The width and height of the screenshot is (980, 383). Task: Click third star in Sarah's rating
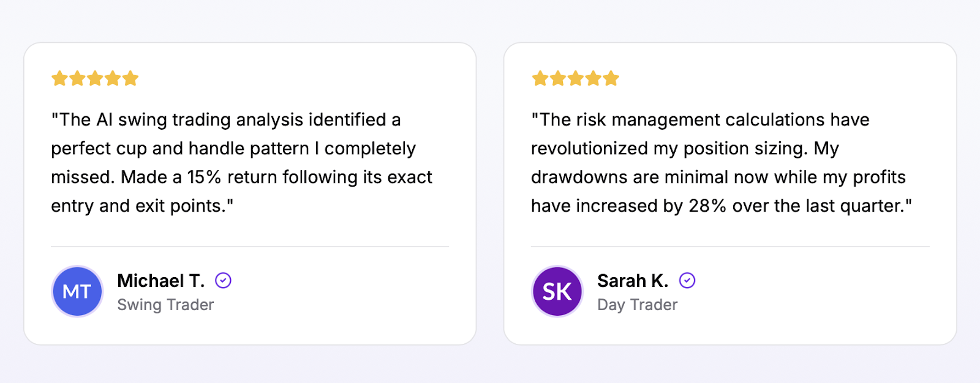(575, 78)
